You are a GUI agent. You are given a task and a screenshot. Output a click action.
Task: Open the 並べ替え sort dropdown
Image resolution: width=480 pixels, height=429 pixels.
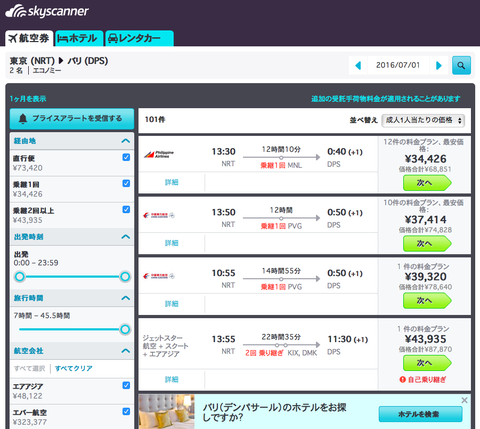coord(423,120)
